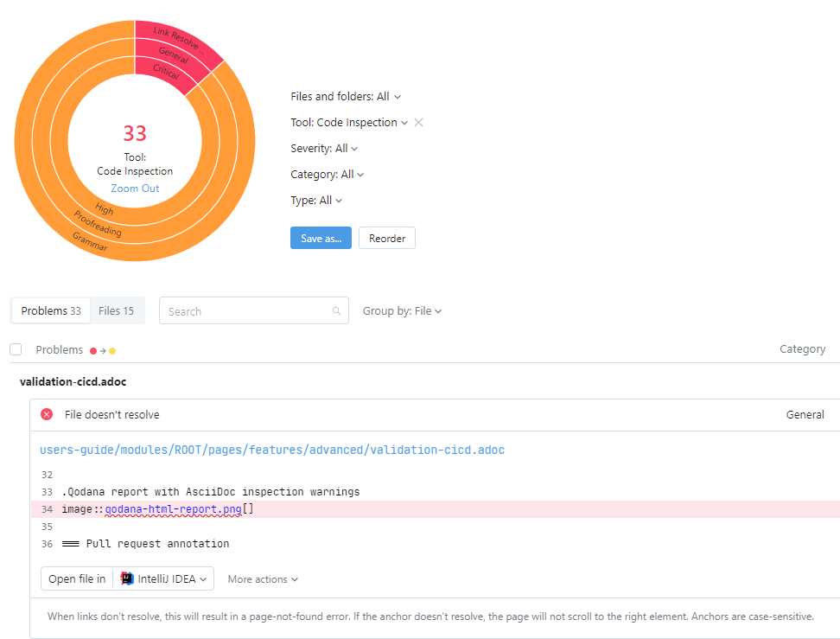The image size is (840, 639).
Task: Click the link-resolution description text below the code
Action: point(430,617)
